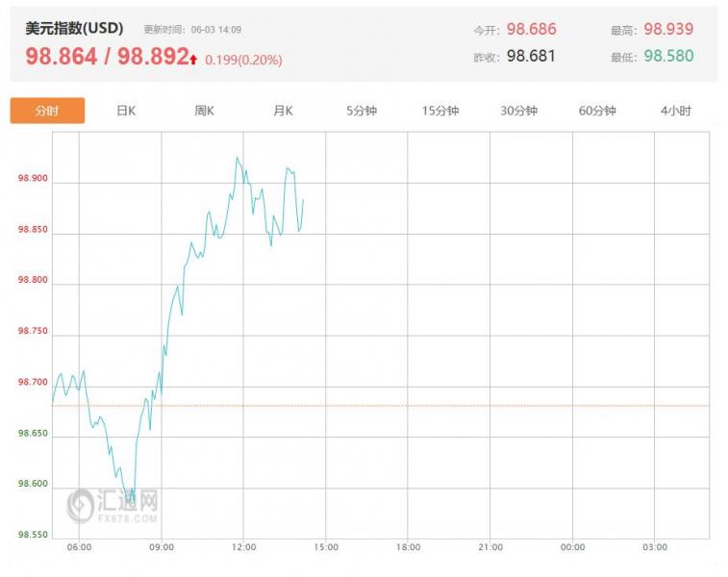Switch to the 月K tab
728x577 pixels.
click(x=283, y=111)
